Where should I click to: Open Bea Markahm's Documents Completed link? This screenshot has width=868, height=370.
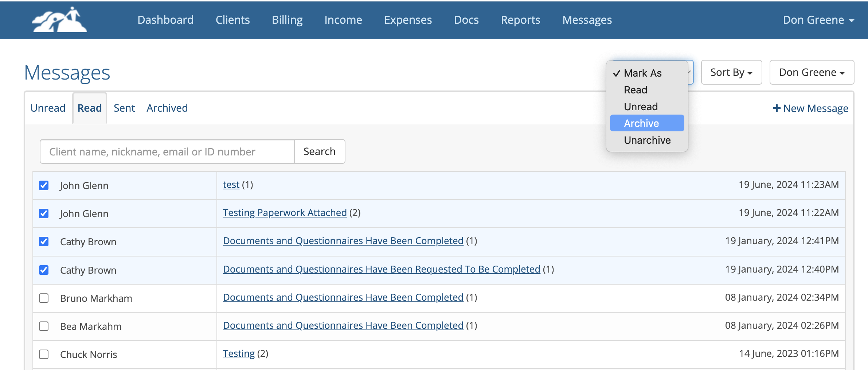[x=343, y=325]
